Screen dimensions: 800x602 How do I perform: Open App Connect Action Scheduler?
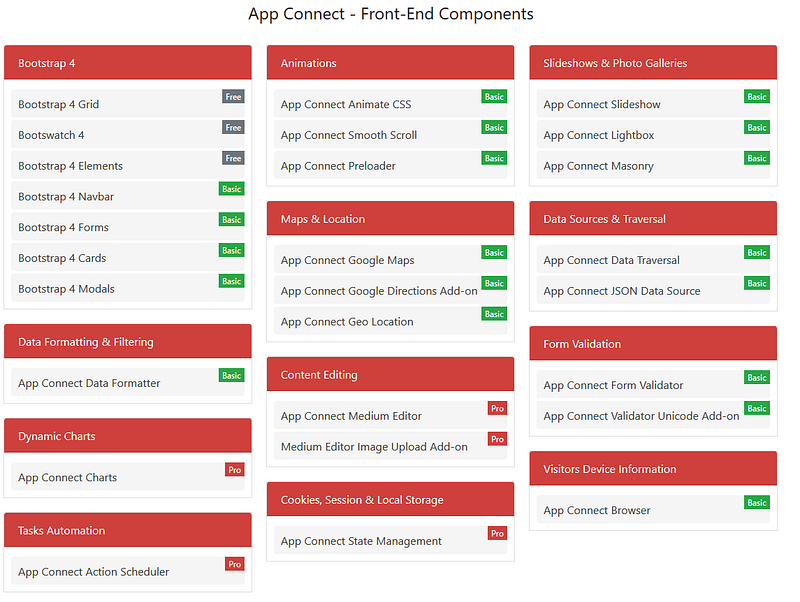128,571
